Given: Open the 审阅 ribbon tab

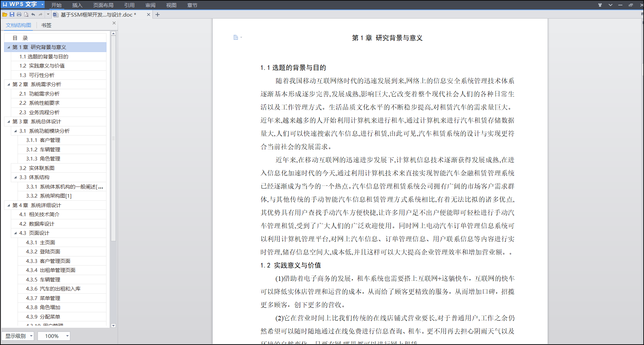Looking at the screenshot, I should click(150, 5).
